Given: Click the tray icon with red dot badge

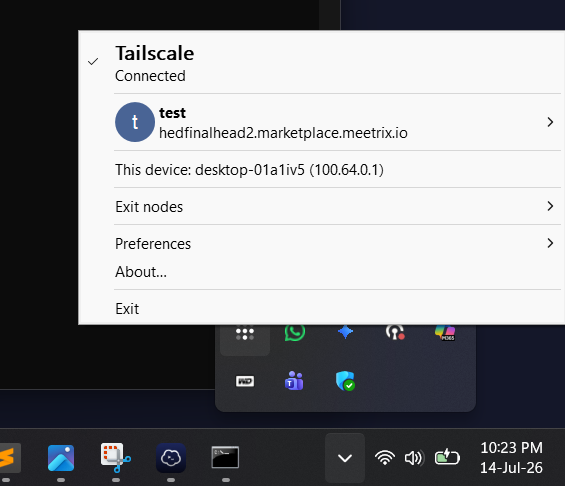Looking at the screenshot, I should coord(395,332).
